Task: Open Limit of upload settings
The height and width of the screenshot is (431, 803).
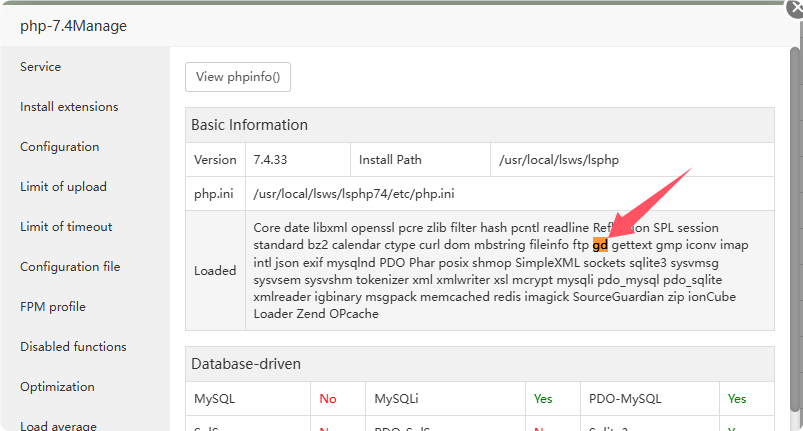Action: point(63,187)
